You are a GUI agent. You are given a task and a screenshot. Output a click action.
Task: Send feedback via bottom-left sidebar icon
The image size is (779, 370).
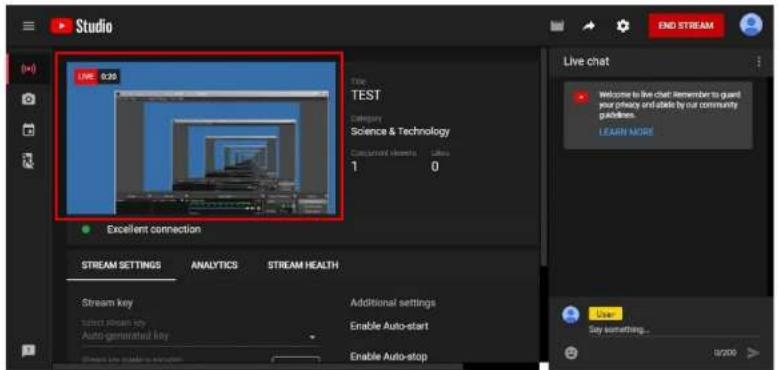28,351
